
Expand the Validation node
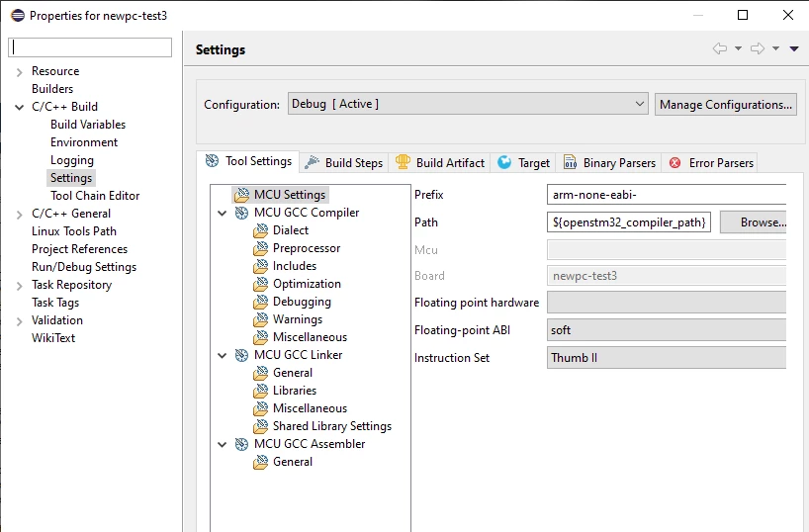19,321
